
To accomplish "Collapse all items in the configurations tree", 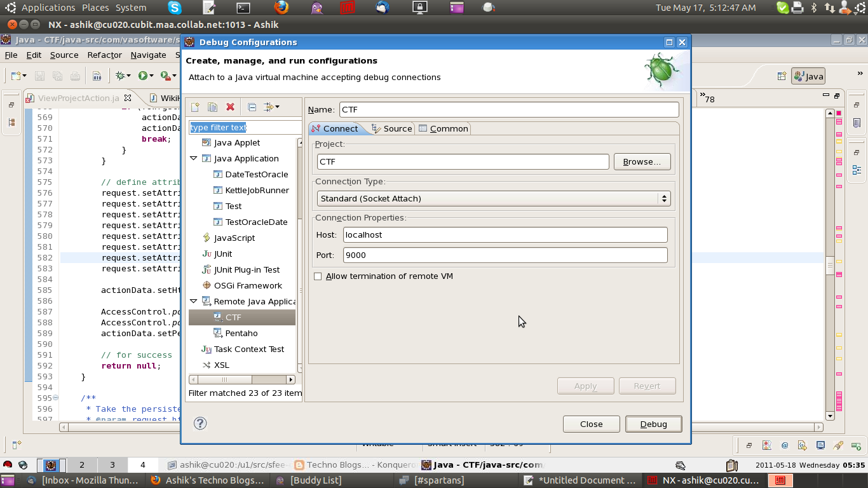I will point(251,107).
